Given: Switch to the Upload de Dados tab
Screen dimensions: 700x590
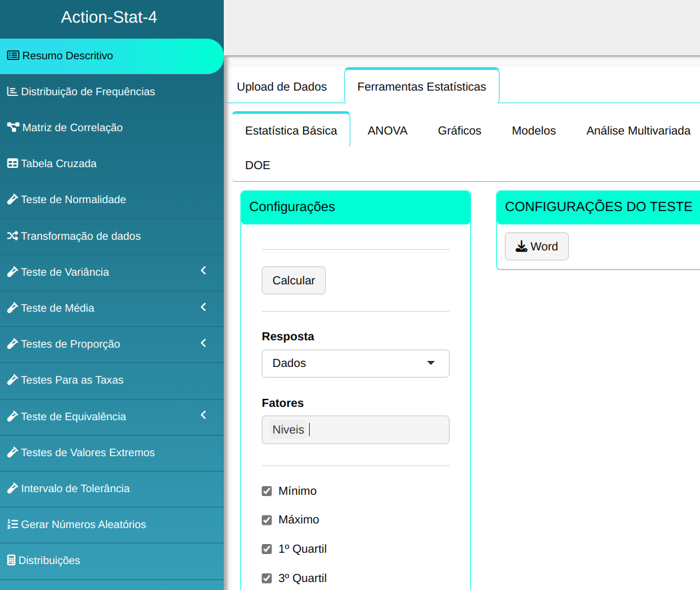Looking at the screenshot, I should point(282,87).
